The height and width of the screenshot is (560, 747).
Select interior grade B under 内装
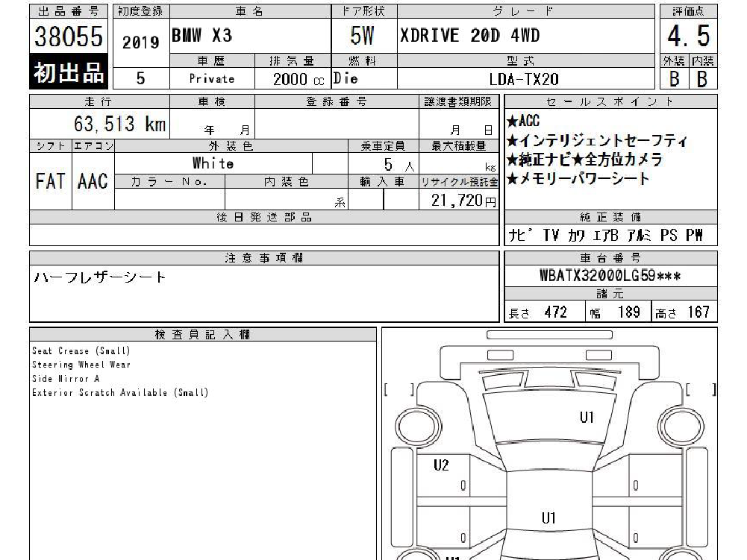702,79
